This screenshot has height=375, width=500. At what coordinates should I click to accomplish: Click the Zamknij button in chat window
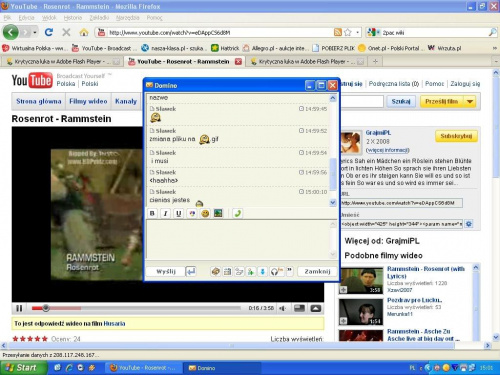tap(317, 272)
